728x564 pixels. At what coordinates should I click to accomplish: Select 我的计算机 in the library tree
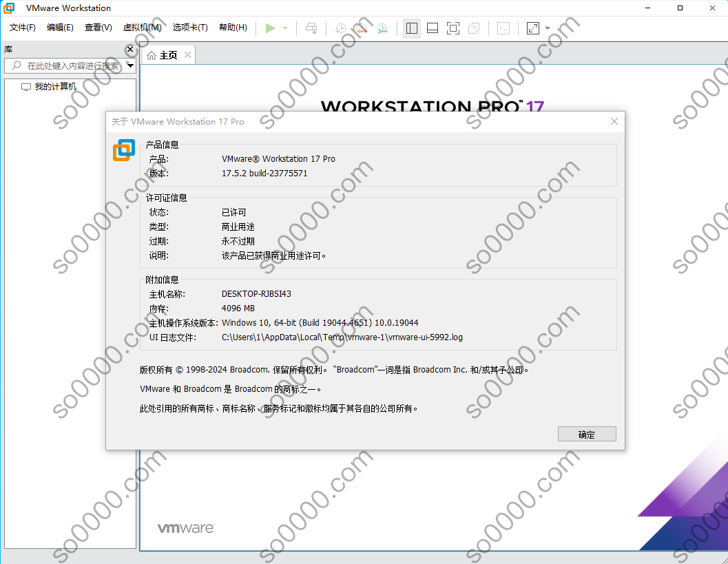pos(49,87)
